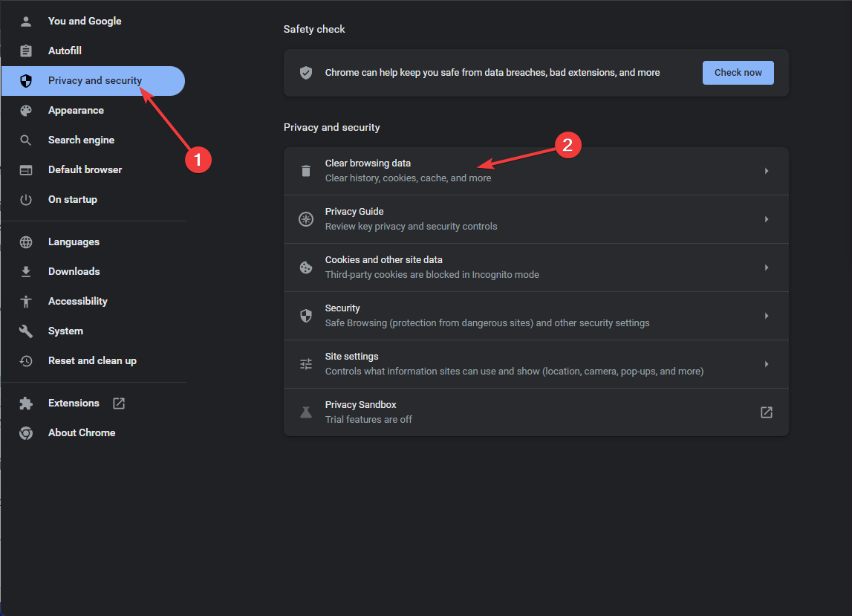Click the Safety check shield icon

coord(306,73)
